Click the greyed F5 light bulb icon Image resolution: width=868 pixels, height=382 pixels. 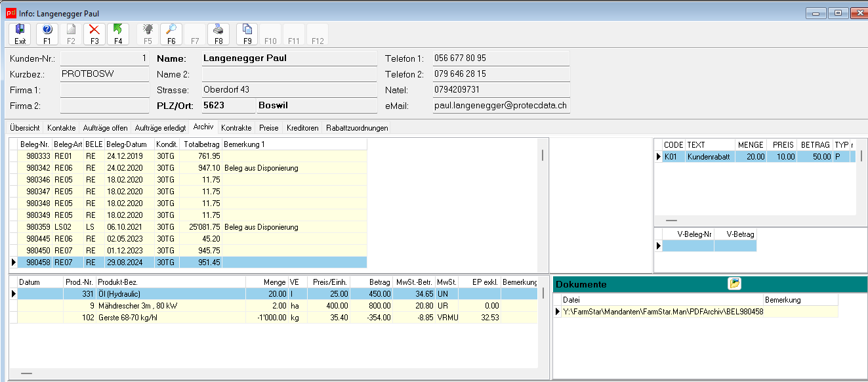pyautogui.click(x=148, y=33)
